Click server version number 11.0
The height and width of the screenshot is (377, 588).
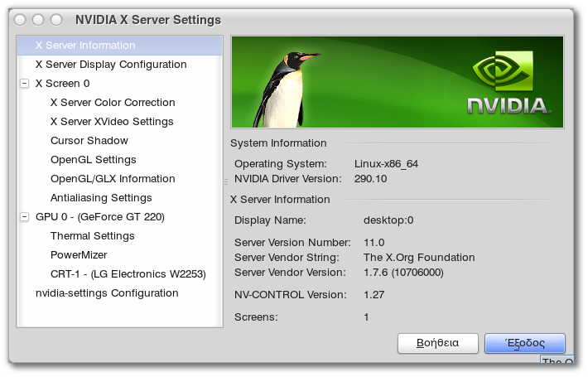click(374, 243)
